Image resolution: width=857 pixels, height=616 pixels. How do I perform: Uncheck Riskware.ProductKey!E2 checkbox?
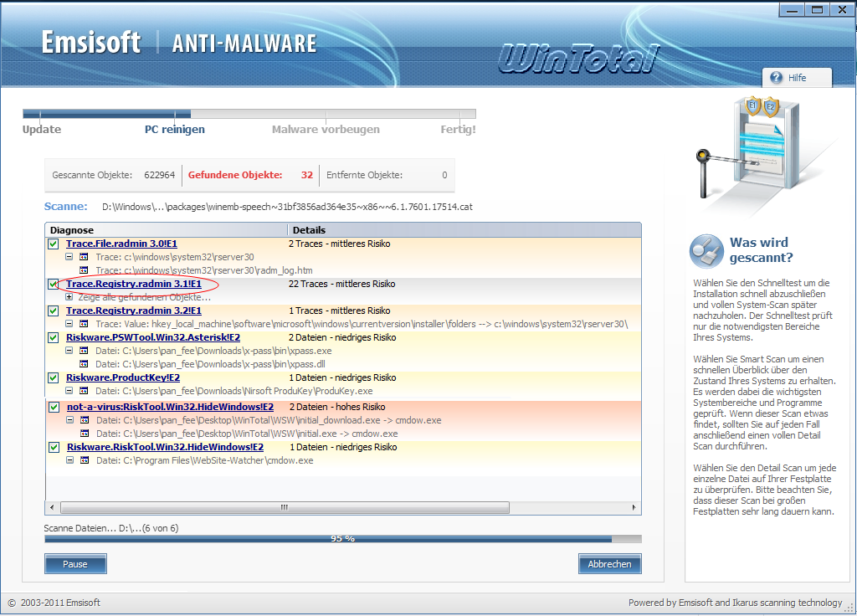click(x=53, y=377)
